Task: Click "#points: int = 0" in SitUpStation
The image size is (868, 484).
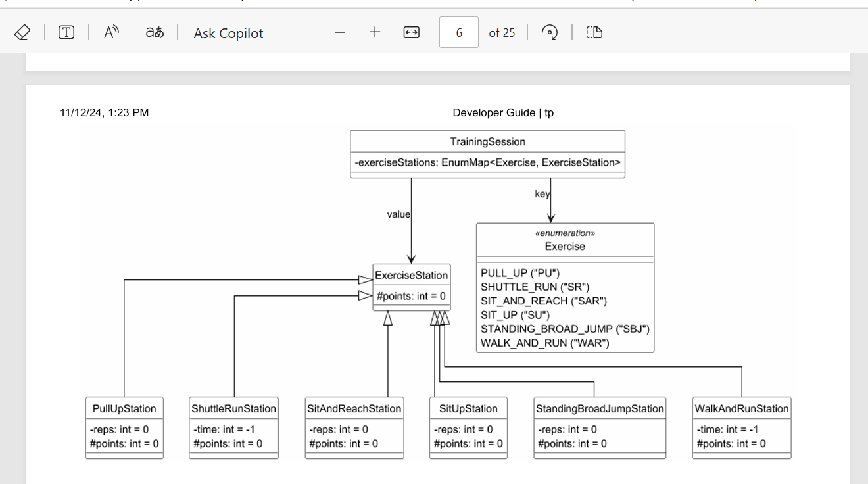Action: (468, 444)
